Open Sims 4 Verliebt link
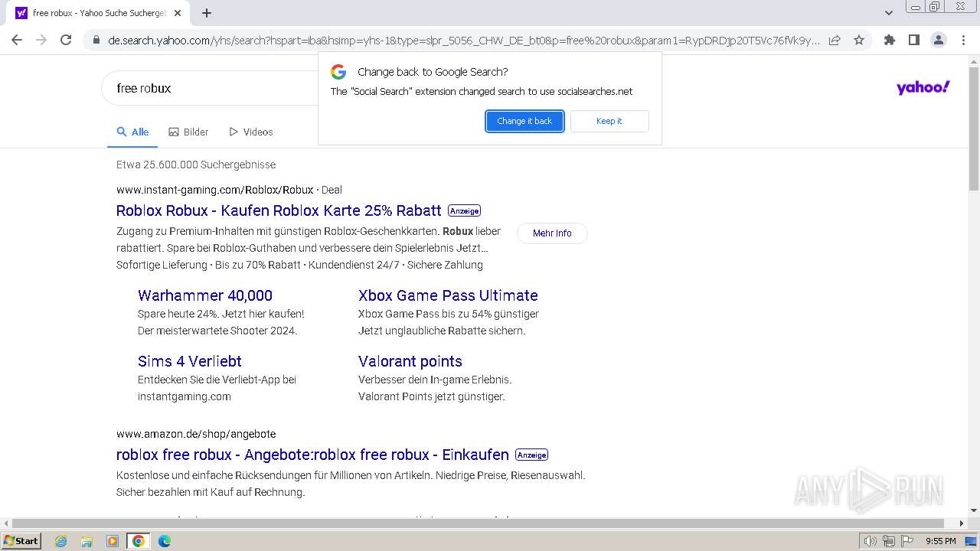Viewport: 980px width, 551px height. [190, 361]
